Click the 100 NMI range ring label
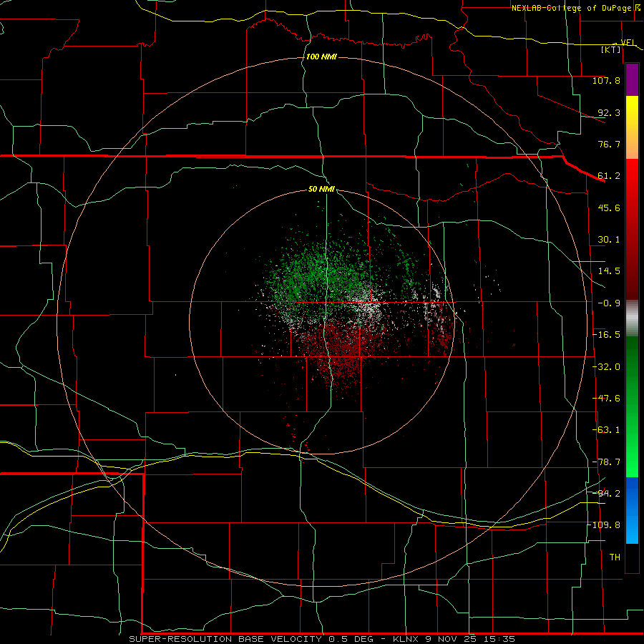This screenshot has width=644, height=644. tap(321, 57)
